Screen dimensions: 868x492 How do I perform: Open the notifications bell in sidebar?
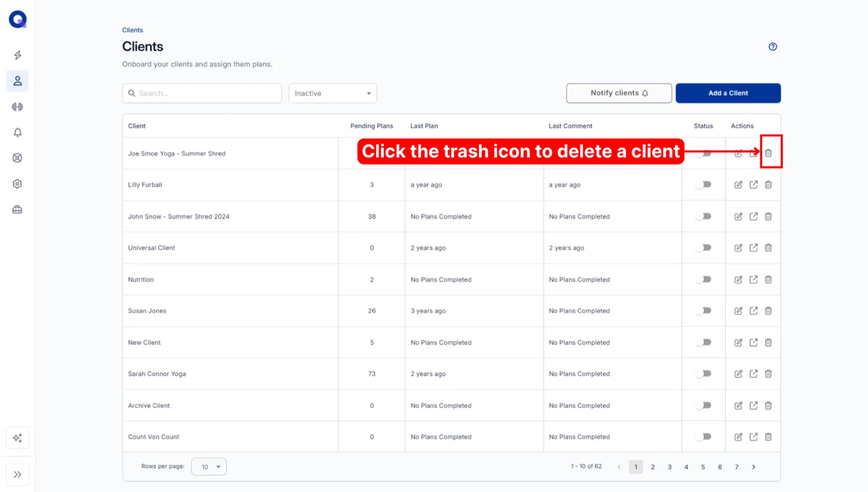point(17,133)
